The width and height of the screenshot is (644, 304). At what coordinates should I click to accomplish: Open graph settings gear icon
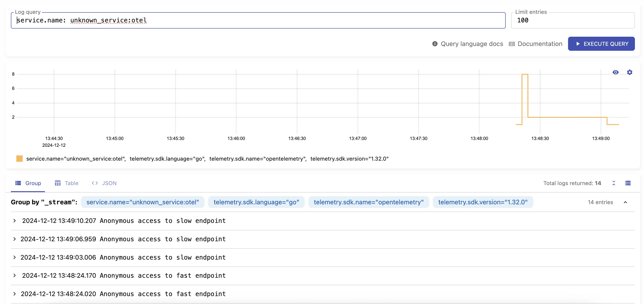click(629, 72)
